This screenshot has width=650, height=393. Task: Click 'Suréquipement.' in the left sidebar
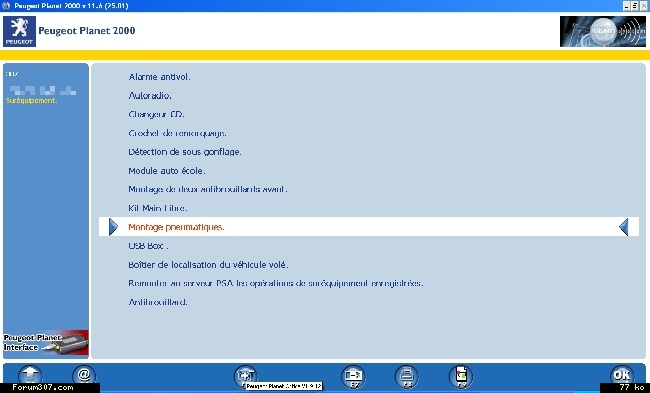click(32, 101)
